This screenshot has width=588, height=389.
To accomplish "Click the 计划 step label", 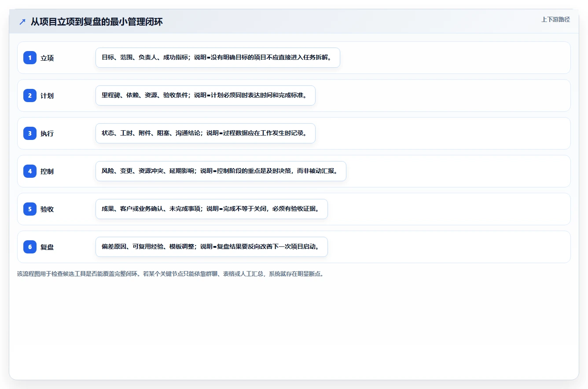I will (x=47, y=96).
